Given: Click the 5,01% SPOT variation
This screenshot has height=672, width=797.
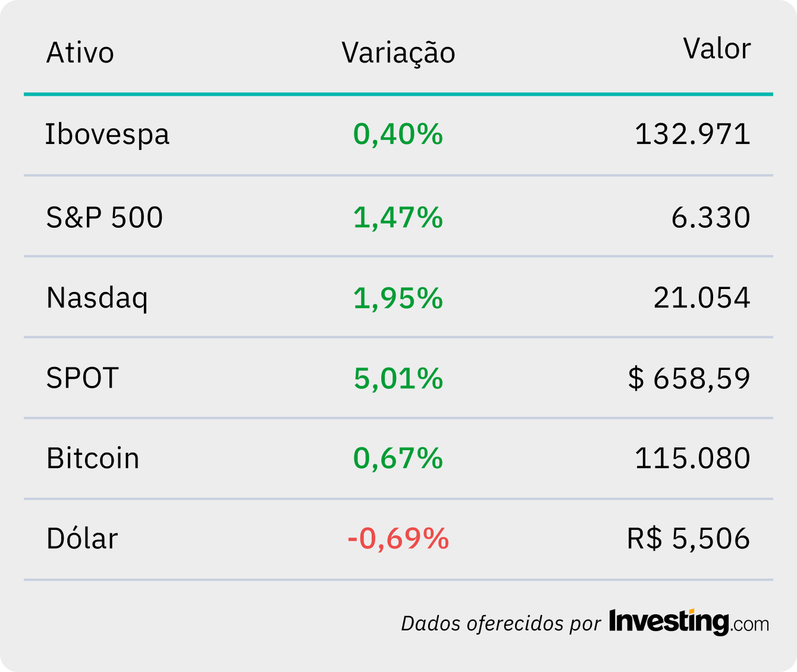Looking at the screenshot, I should click(398, 378).
